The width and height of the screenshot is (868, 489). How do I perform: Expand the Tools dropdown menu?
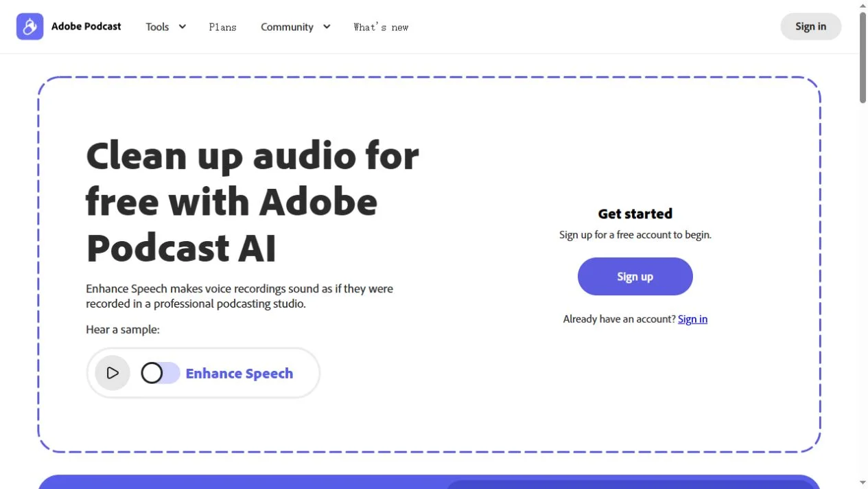(166, 27)
